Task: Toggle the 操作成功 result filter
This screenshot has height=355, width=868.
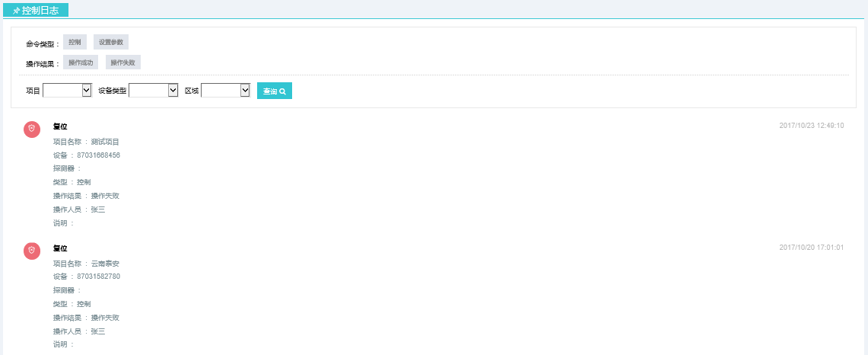Action: pos(81,62)
